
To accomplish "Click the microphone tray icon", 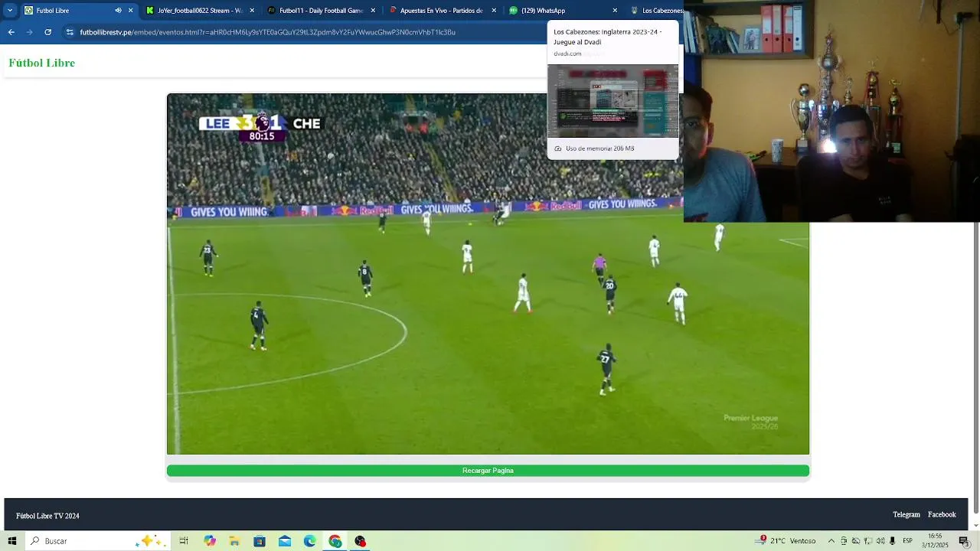I will pyautogui.click(x=893, y=541).
